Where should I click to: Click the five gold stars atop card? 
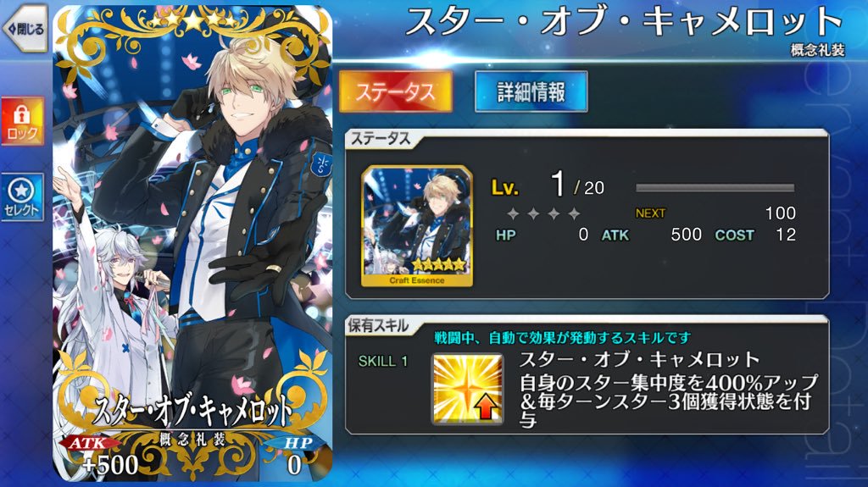[x=192, y=21]
